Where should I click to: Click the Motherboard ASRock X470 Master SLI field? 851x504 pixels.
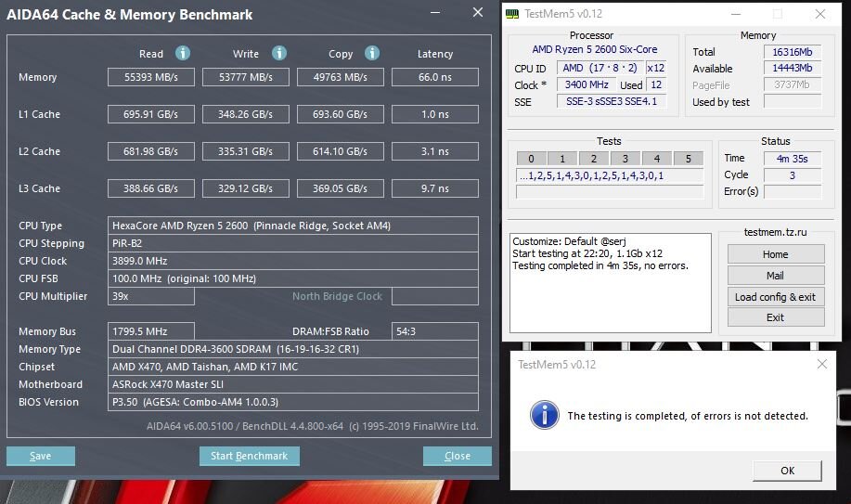[293, 384]
